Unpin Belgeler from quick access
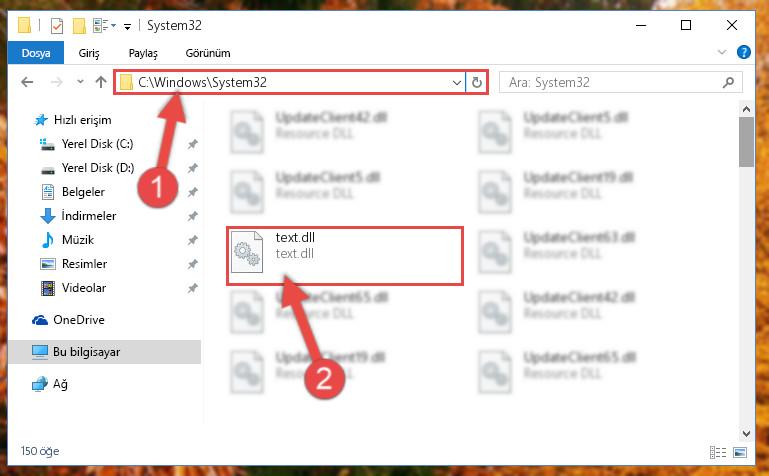 [192, 192]
